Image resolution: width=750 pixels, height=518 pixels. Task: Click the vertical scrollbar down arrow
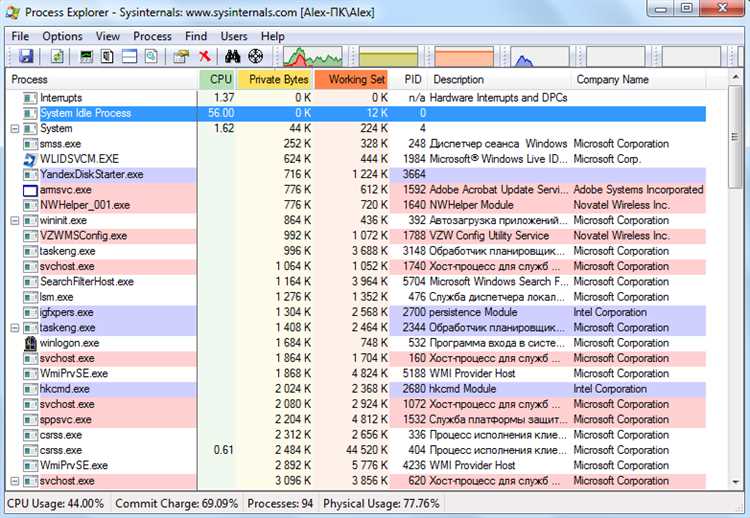(x=735, y=482)
